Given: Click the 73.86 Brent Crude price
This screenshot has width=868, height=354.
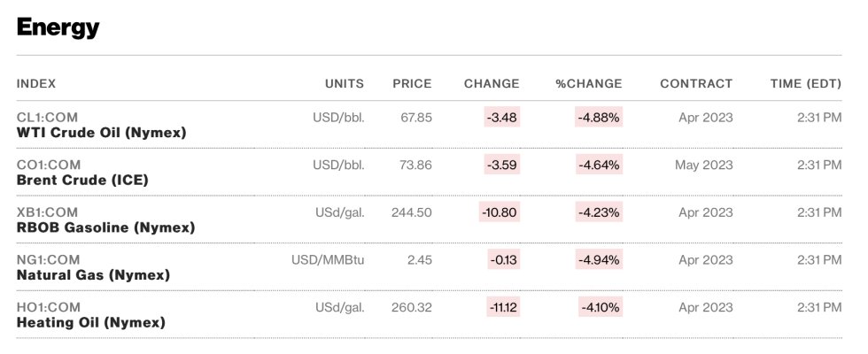Looking at the screenshot, I should [415, 165].
